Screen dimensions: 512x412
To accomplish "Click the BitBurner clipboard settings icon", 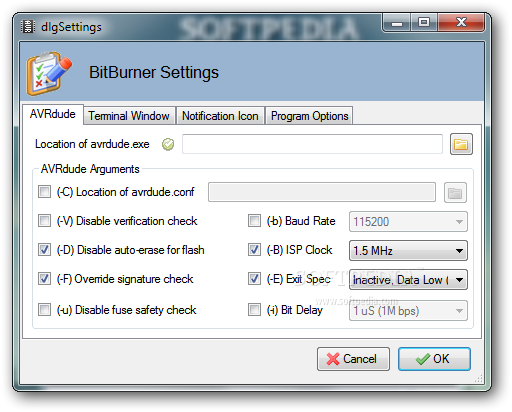I will pyautogui.click(x=49, y=73).
